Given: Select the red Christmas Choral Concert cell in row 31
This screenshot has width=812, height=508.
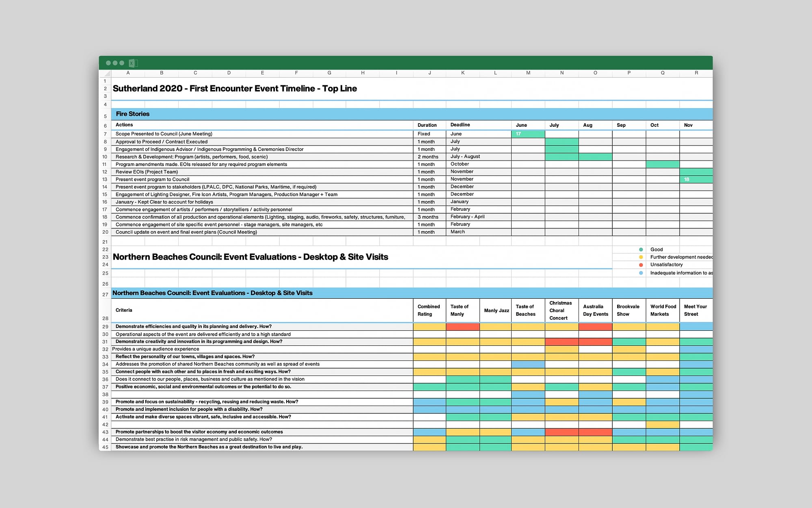Looking at the screenshot, I should click(x=561, y=342).
